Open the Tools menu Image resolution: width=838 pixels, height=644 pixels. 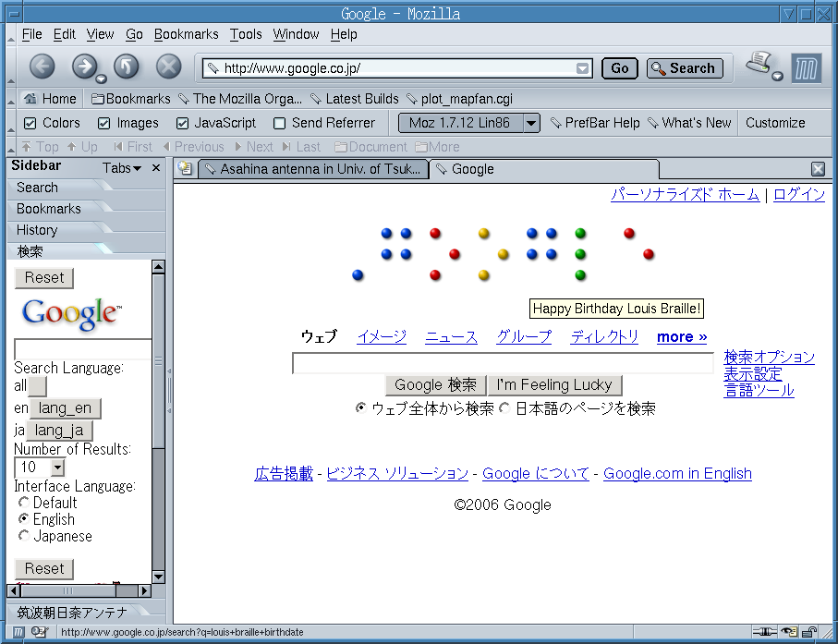click(x=246, y=34)
